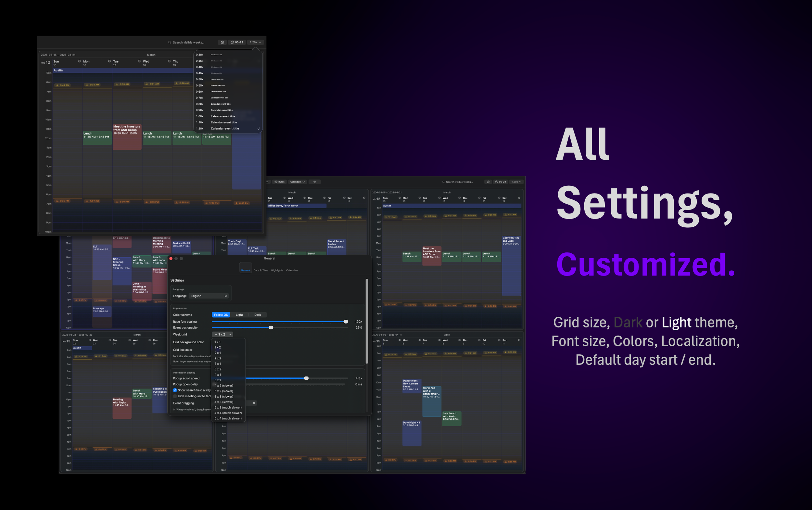Click the Event box opacity slider handle
Screen dimensions: 812x510
271,328
